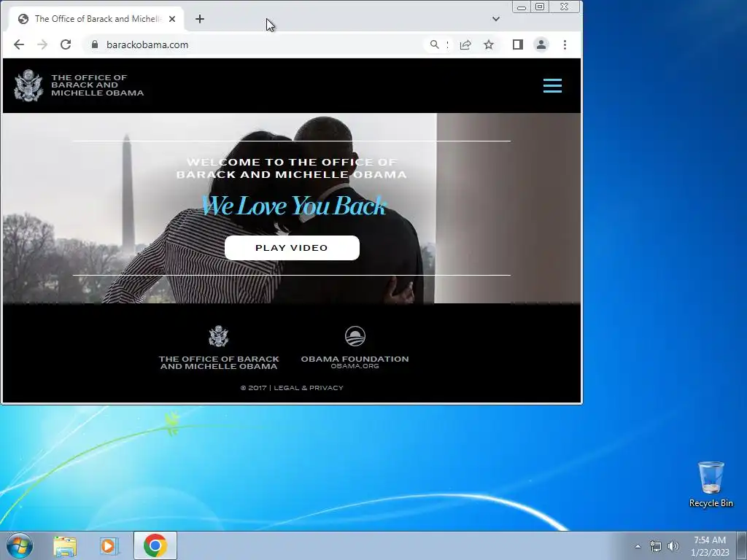Screen dimensions: 747x560
Task: Click the header title Office of Barack and Michelle Obama
Action: [x=97, y=85]
